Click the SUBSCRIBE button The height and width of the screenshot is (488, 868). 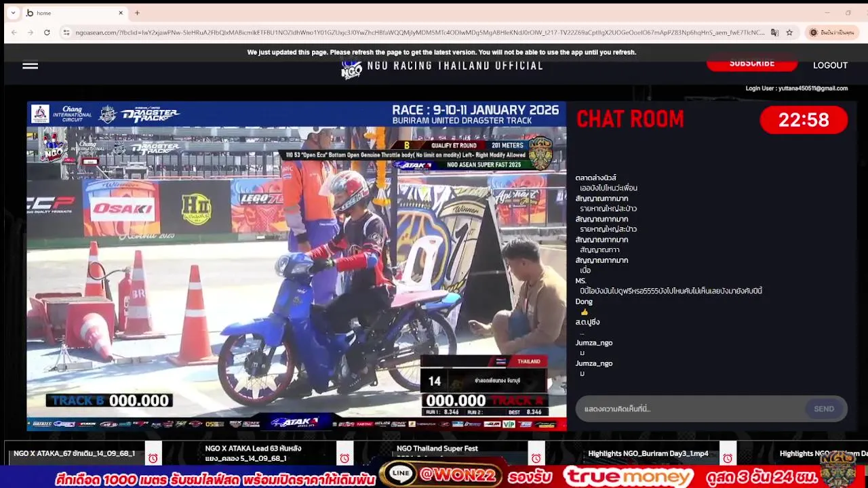point(752,63)
